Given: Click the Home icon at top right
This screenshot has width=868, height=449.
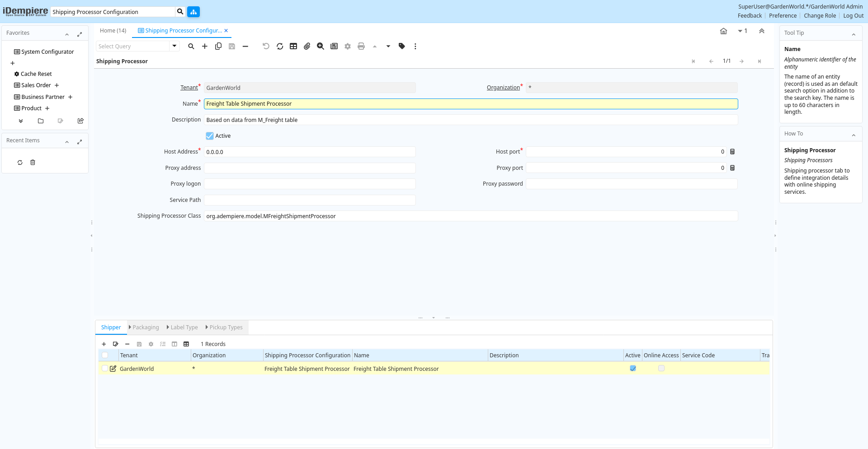Looking at the screenshot, I should [723, 31].
